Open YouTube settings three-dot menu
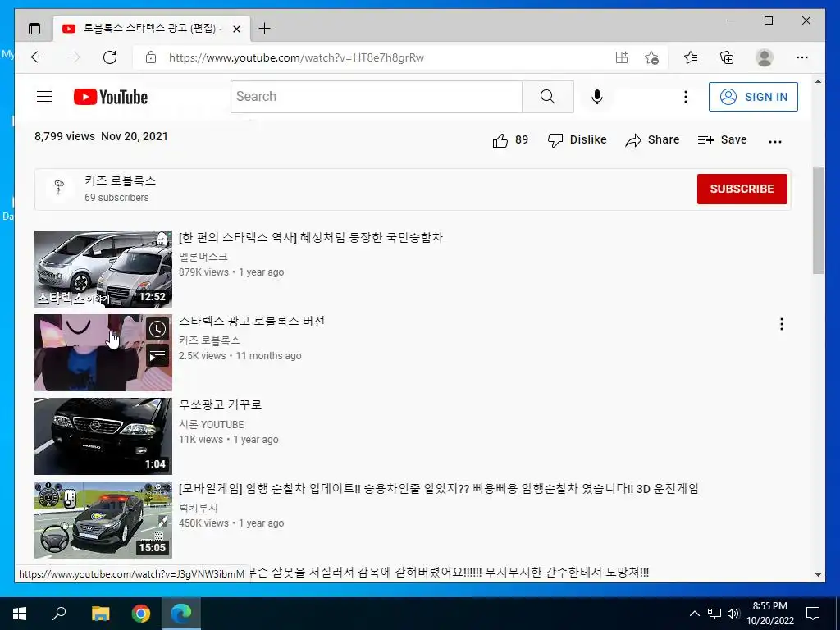Screen dimensions: 840x630 pyautogui.click(x=685, y=97)
